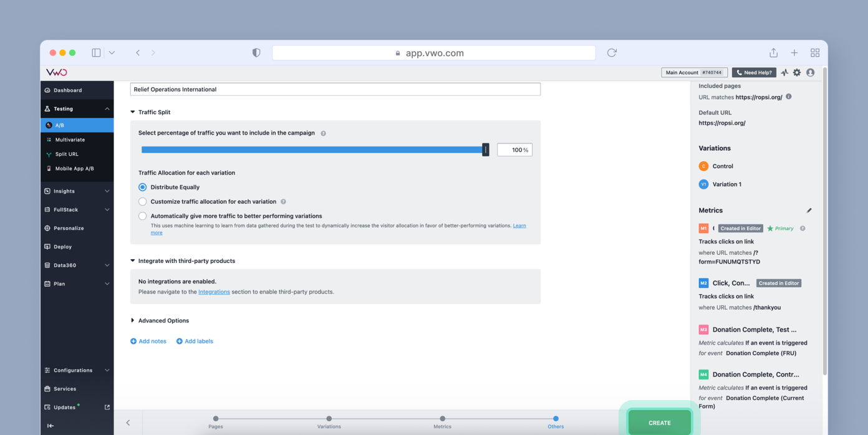Open the Dashboard section
868x435 pixels.
click(67, 90)
